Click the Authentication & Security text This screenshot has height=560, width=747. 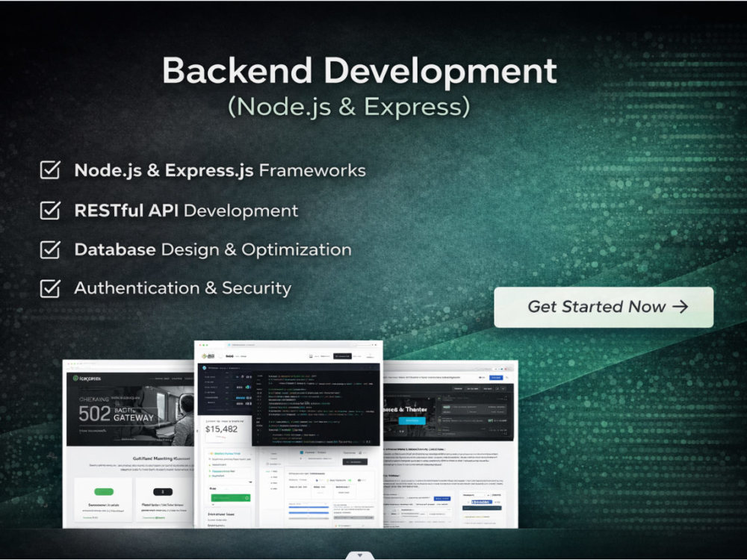pyautogui.click(x=183, y=288)
